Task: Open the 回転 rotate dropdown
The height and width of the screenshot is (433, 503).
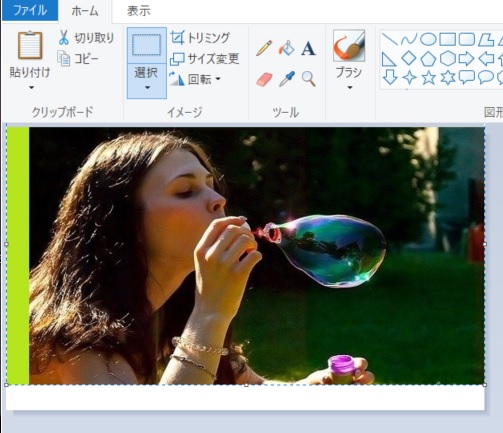Action: (195, 79)
